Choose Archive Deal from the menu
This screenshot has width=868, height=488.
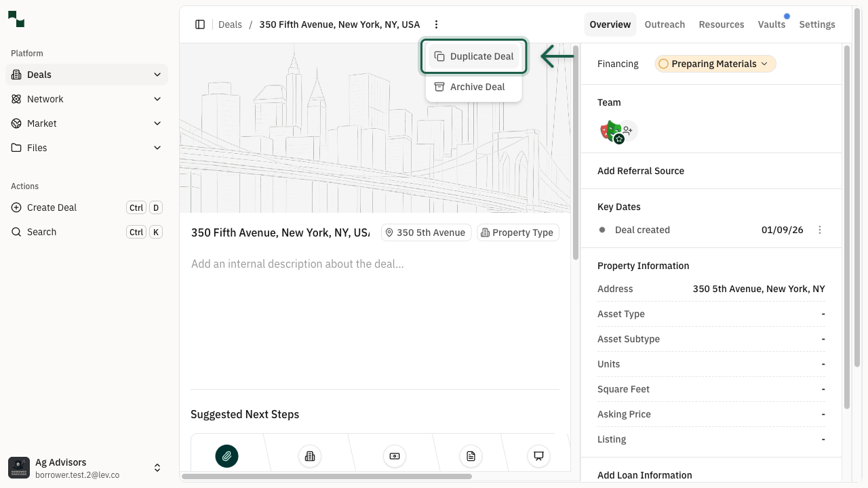[474, 87]
